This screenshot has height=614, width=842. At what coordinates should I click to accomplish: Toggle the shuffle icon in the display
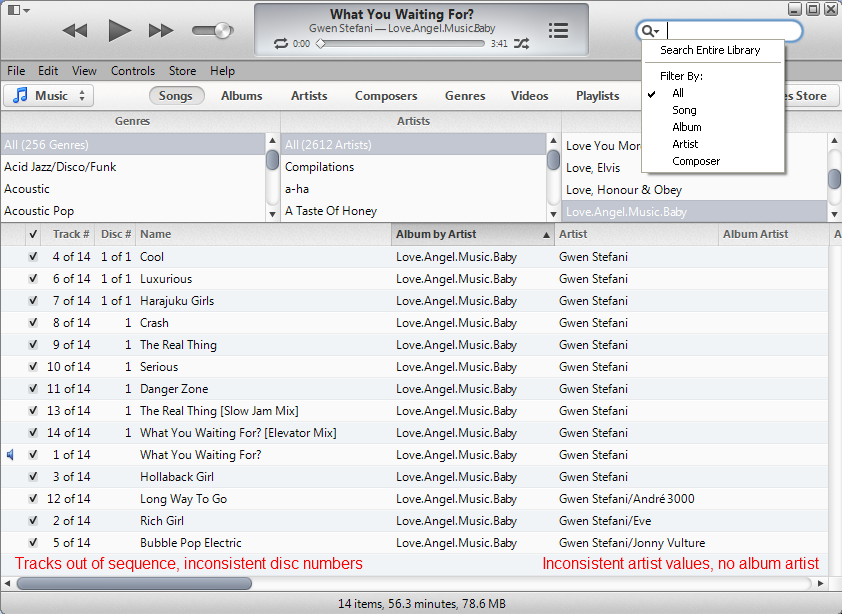[x=521, y=44]
